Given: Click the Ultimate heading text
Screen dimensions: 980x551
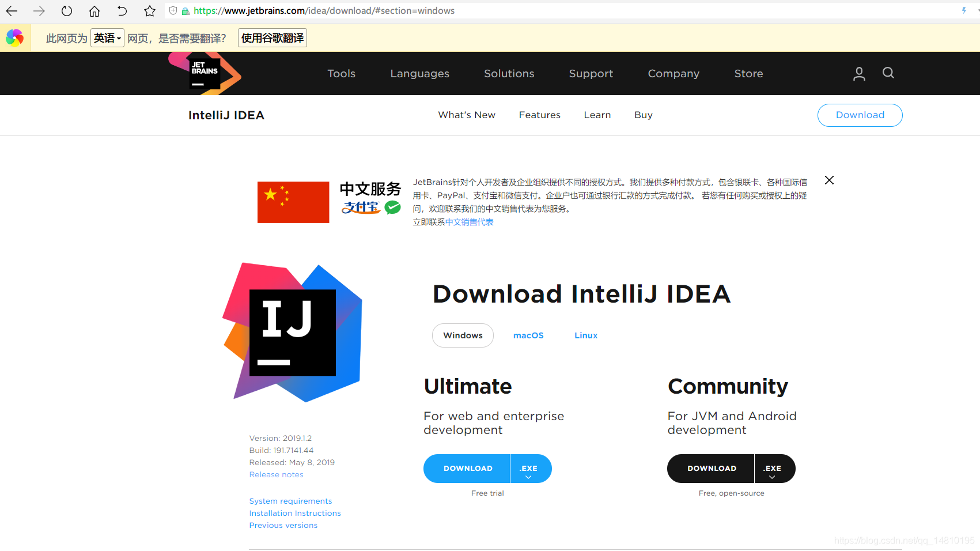Looking at the screenshot, I should pos(468,386).
